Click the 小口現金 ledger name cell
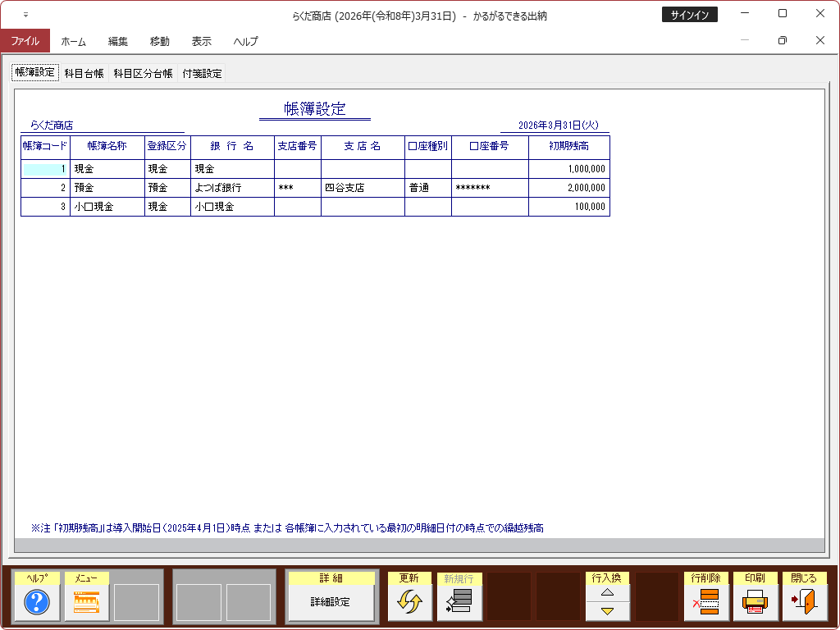840x630 pixels. click(107, 207)
